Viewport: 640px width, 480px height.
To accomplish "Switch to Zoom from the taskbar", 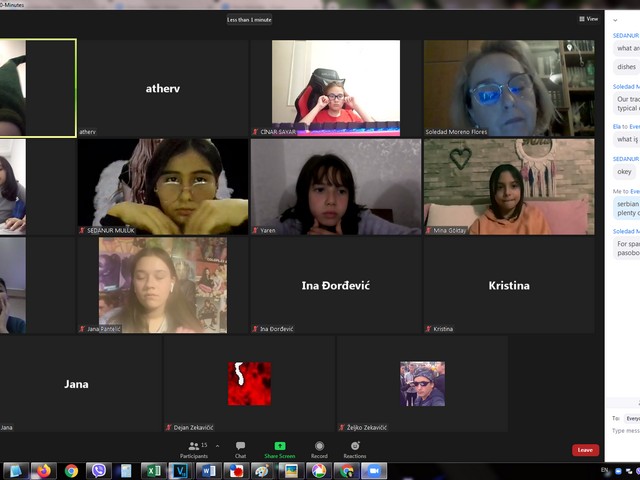I will [x=373, y=471].
